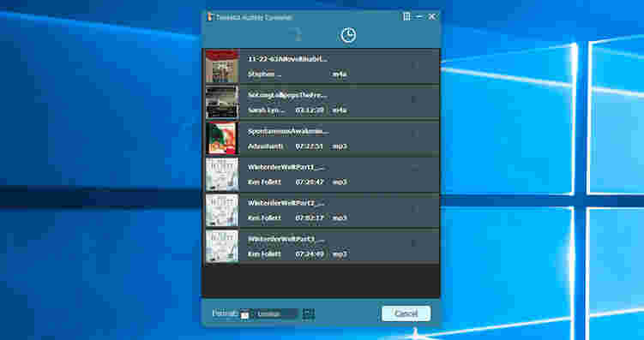The image size is (644, 340).
Task: Open the history tab with the clock icon
Action: pyautogui.click(x=348, y=35)
